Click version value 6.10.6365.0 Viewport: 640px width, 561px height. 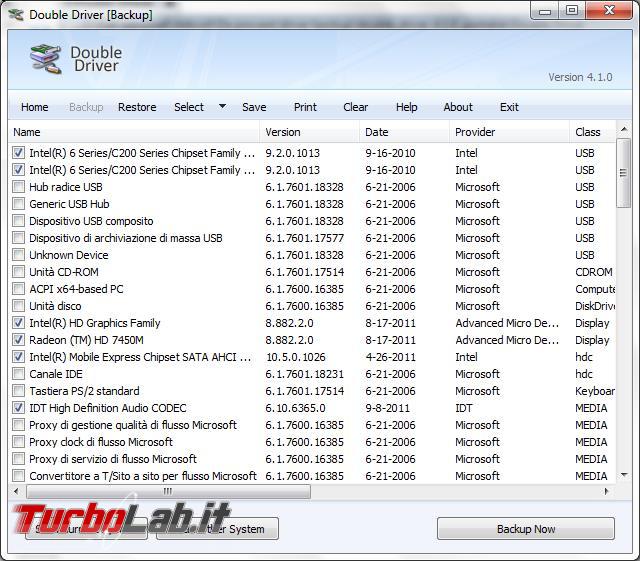click(x=296, y=408)
